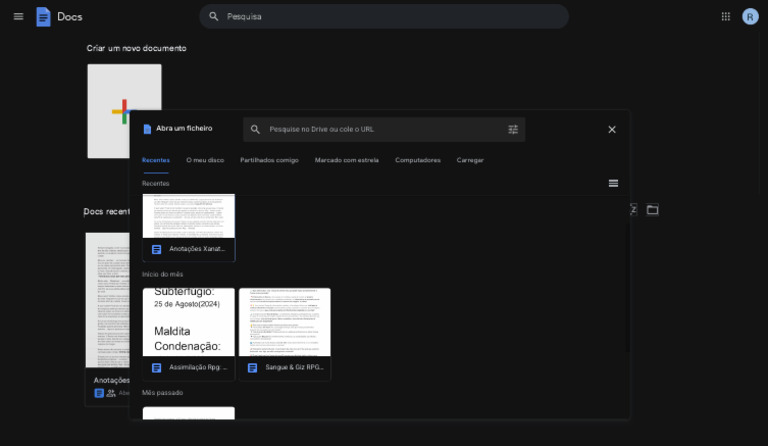Open the Carregar upload tab
Screen dimensions: 768x446
470,160
